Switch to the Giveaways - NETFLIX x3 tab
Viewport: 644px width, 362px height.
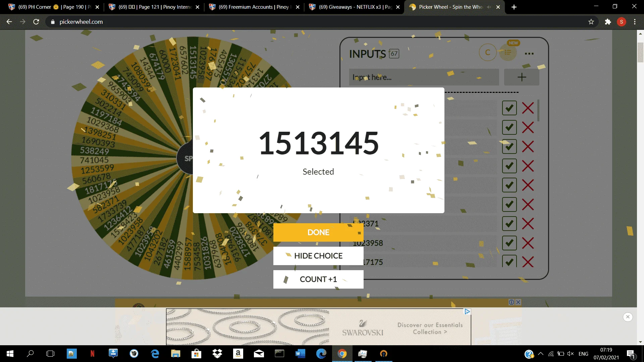(355, 7)
